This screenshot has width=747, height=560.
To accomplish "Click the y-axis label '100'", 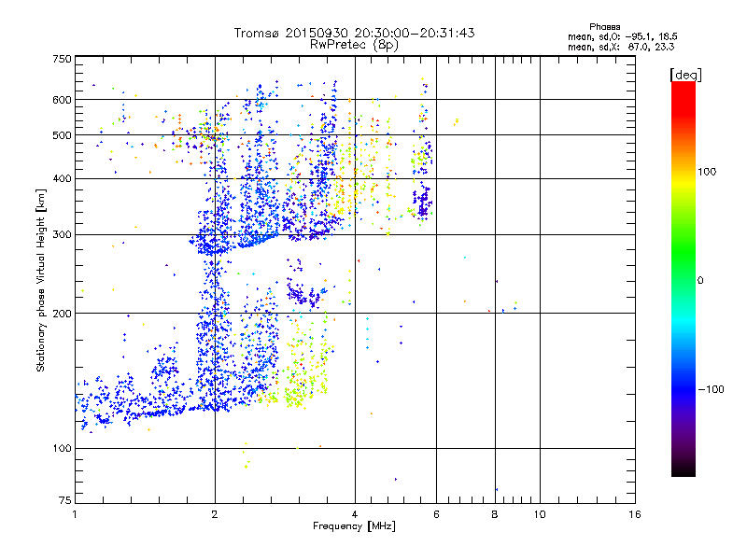I will [x=62, y=449].
